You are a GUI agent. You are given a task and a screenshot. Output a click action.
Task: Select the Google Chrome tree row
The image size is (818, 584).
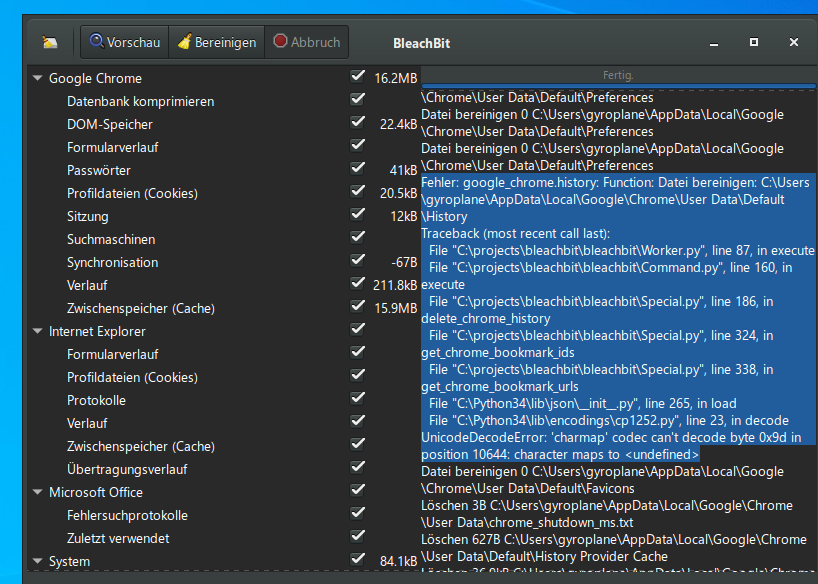[x=224, y=78]
